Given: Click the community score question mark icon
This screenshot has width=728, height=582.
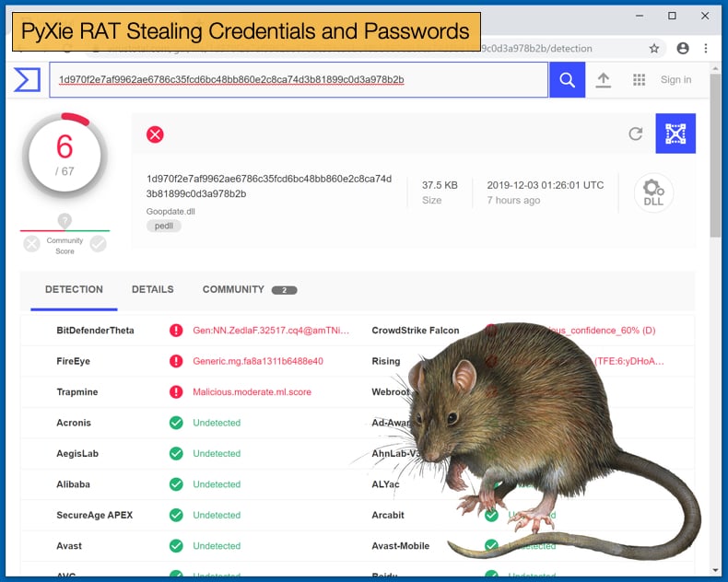Looking at the screenshot, I should pyautogui.click(x=65, y=220).
